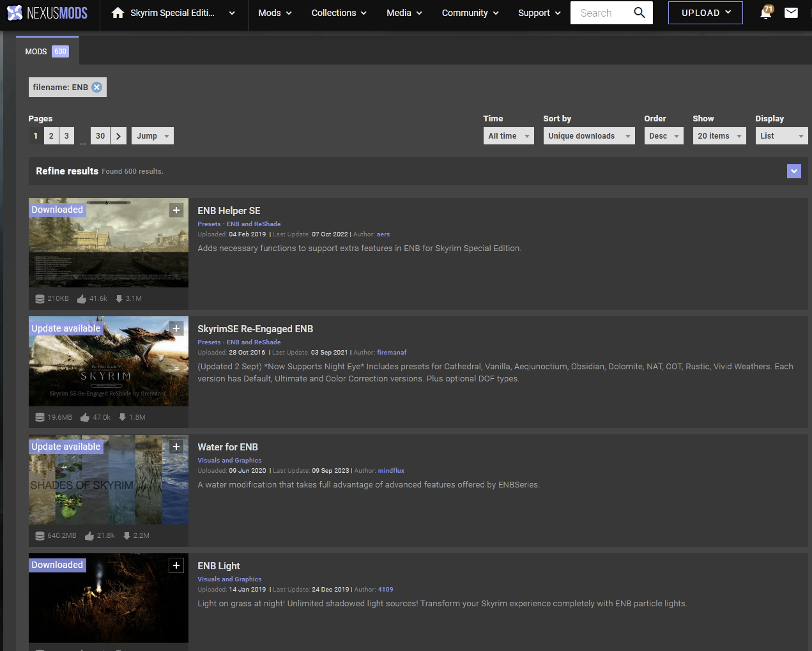Add Water for ENB with plus icon
This screenshot has height=651, width=812.
point(176,447)
